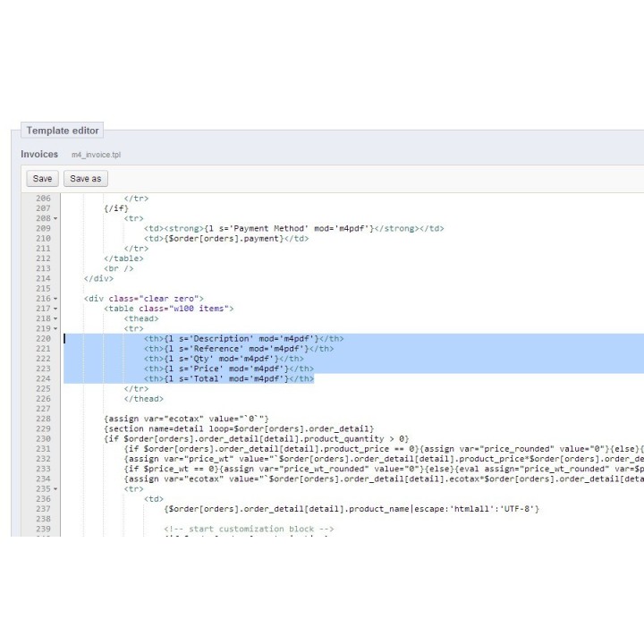Place cursor on 'Reference' header line
This screenshot has height=644, width=644.
click(239, 349)
